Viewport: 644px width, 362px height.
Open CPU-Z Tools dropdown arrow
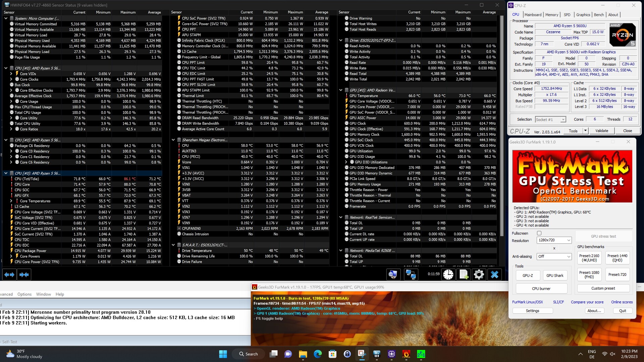tap(585, 131)
